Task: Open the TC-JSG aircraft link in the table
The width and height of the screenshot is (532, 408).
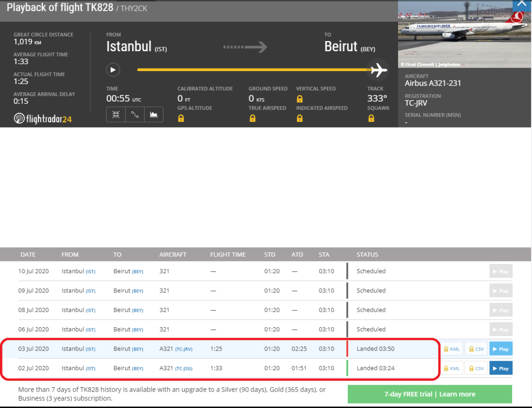Action: pos(184,369)
